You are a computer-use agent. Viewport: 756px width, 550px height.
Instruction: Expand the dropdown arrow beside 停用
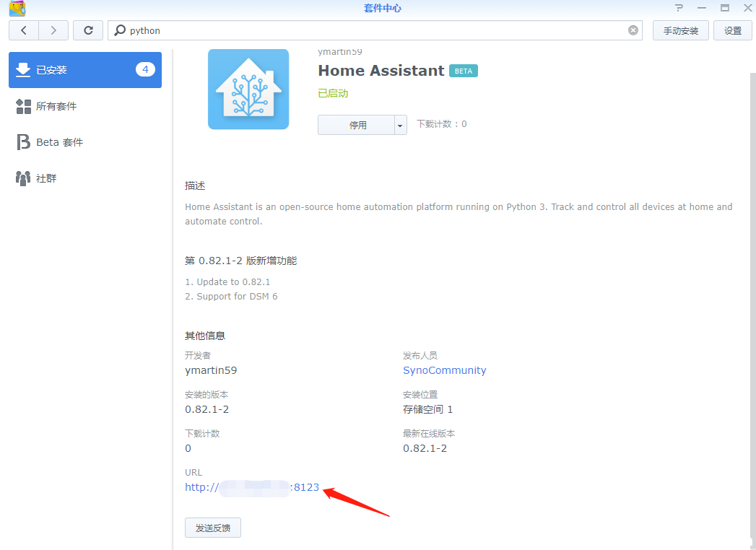point(400,125)
